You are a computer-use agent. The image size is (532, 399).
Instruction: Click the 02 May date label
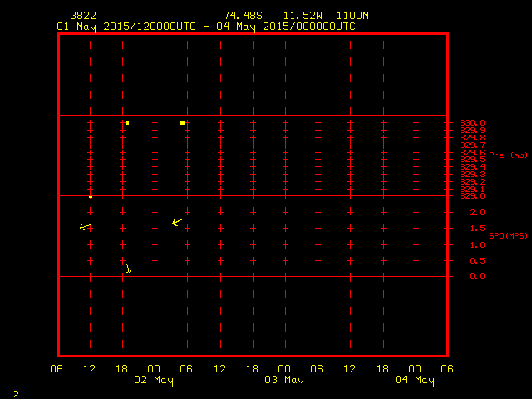154,381
